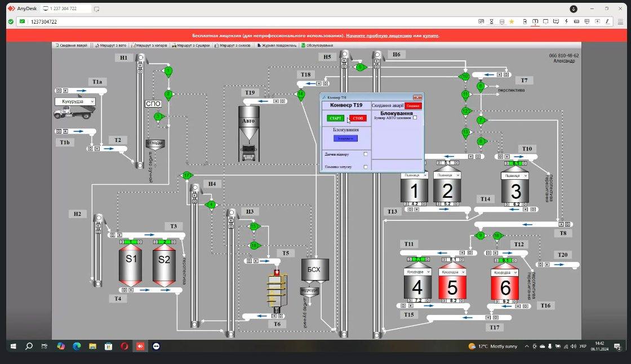Open Журнал повідомлень menu
This screenshot has height=364, width=631.
coord(277,46)
